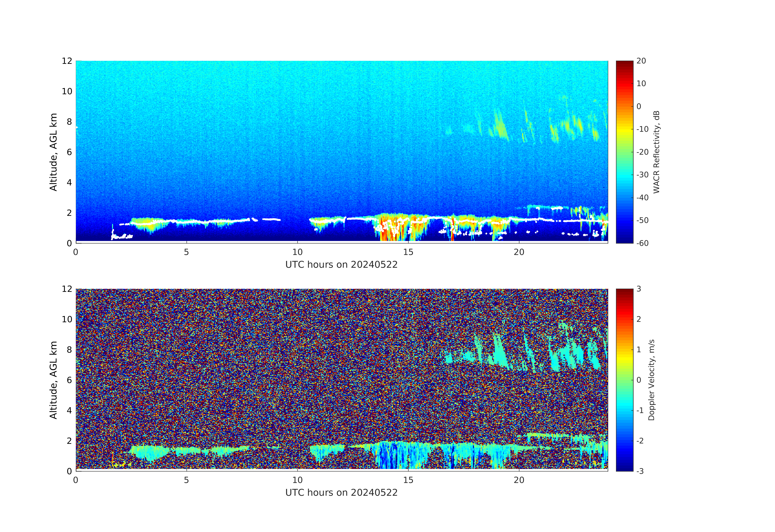Click the Doppler plot x-axis label

[341, 493]
